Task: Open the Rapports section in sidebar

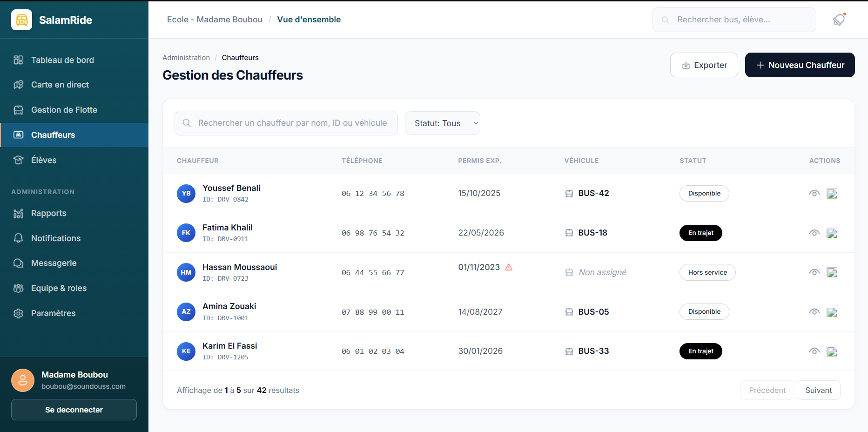Action: 48,213
